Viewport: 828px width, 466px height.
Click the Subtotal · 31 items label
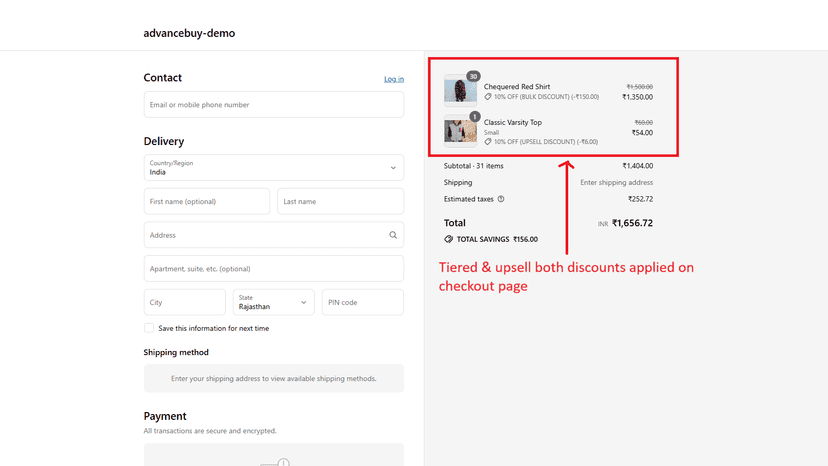(x=473, y=166)
